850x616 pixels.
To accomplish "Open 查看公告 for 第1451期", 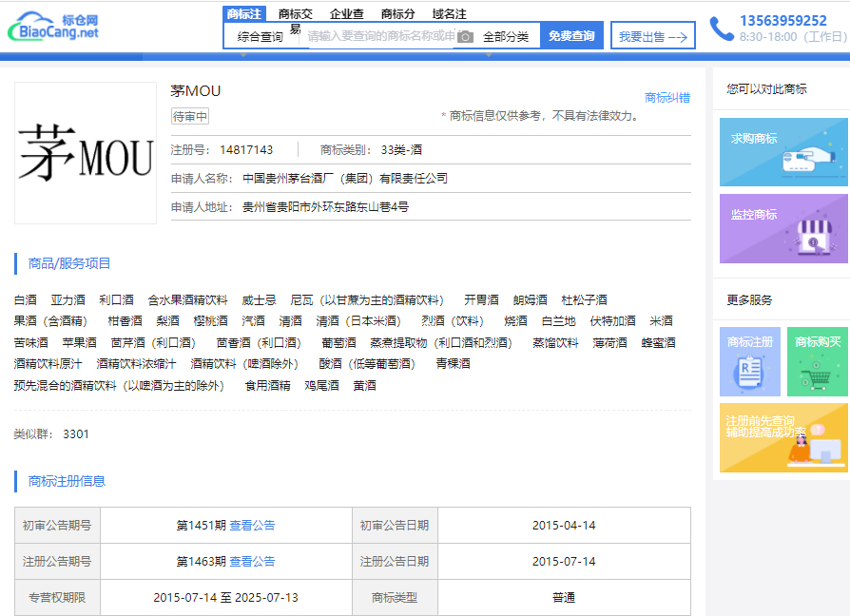I will [x=252, y=525].
